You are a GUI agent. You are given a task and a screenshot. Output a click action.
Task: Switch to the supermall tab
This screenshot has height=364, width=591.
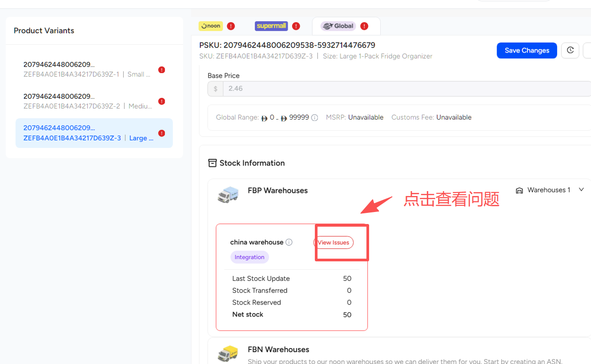click(271, 26)
